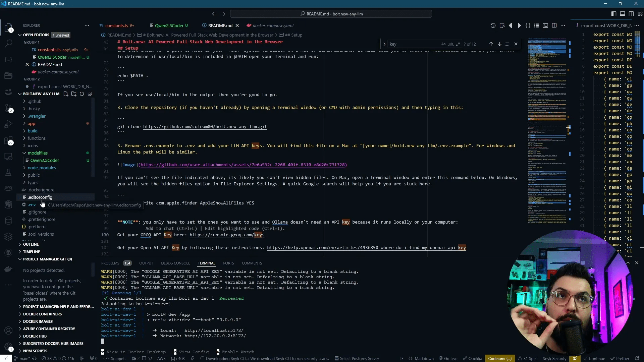Viewport: 644px width, 362px height.
Task: Open the Docker view in activity bar
Action: click(8, 269)
